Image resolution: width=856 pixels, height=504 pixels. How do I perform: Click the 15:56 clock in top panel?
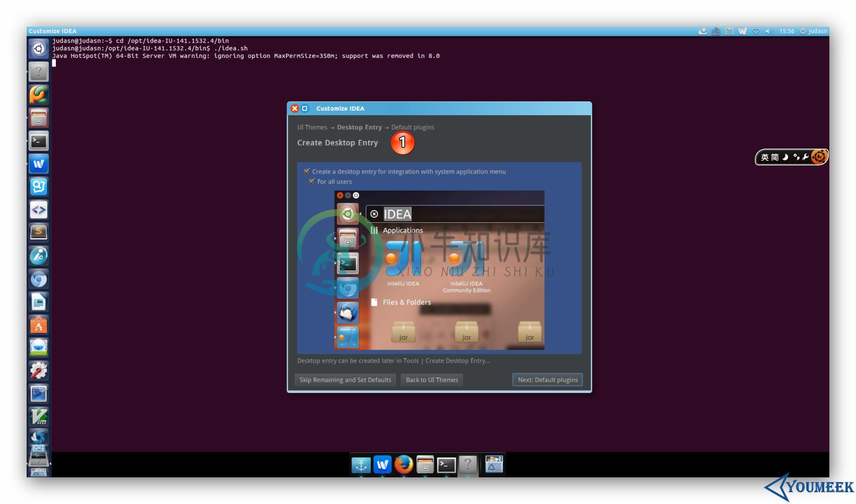pos(787,31)
